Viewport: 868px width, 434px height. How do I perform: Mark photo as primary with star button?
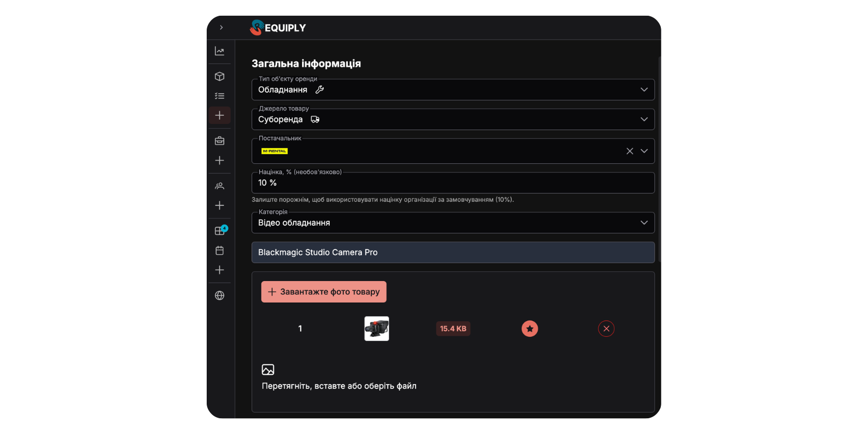(x=530, y=329)
